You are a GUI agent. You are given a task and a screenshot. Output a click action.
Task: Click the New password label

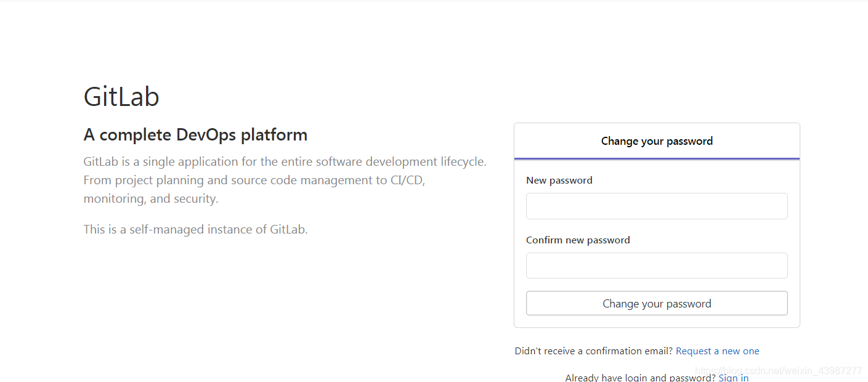click(559, 181)
